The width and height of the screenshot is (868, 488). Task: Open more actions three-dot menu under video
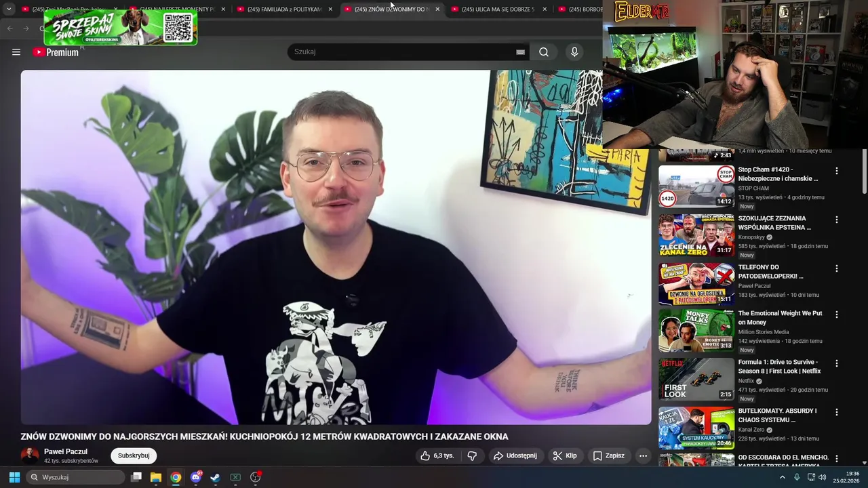tap(643, 455)
